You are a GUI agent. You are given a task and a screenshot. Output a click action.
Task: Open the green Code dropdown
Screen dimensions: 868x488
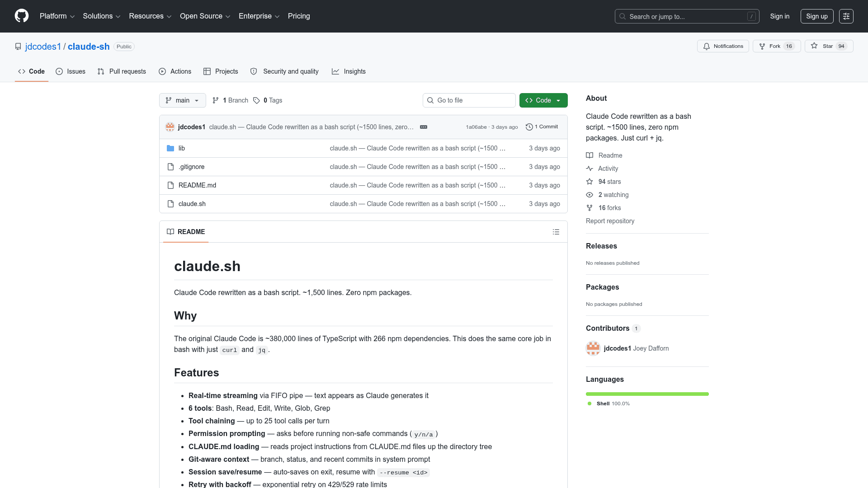click(543, 100)
